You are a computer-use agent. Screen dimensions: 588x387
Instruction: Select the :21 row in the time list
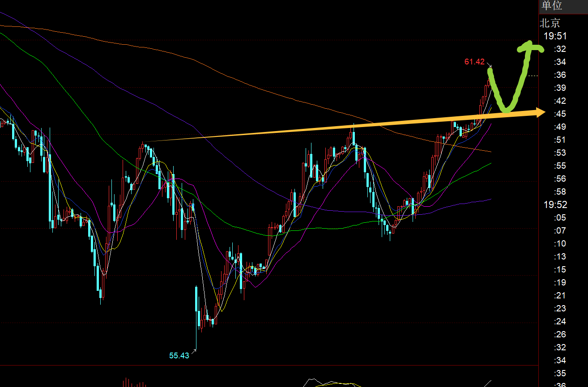(x=560, y=296)
